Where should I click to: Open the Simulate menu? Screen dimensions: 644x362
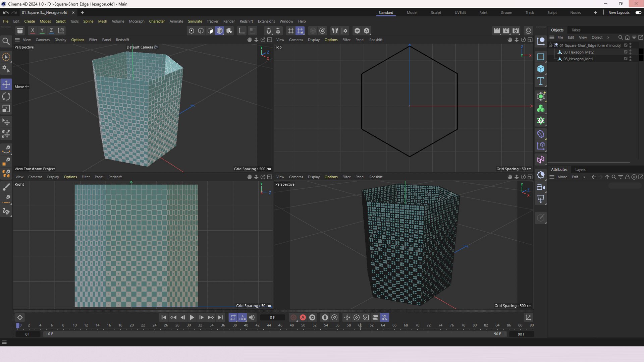(195, 21)
